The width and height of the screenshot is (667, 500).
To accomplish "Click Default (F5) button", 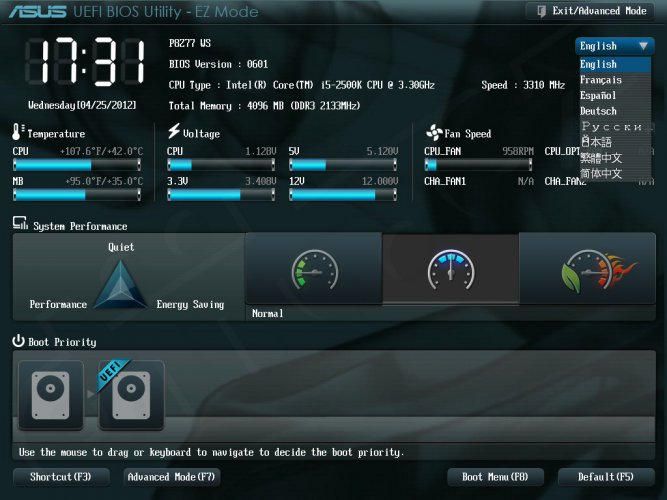I will (x=606, y=477).
